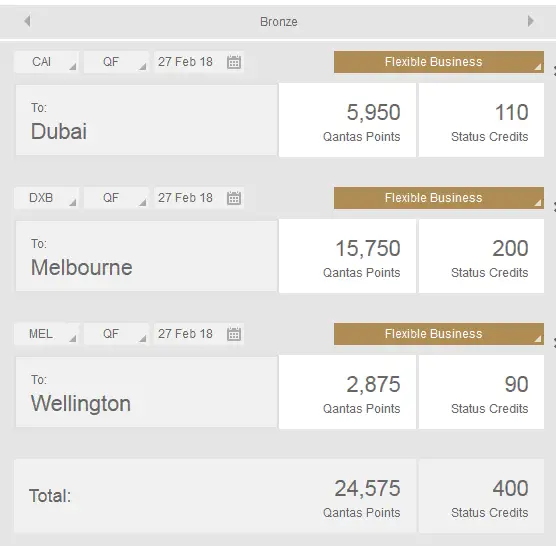
Task: Select Flexible Business fare for the Wellington leg
Action: (x=439, y=334)
